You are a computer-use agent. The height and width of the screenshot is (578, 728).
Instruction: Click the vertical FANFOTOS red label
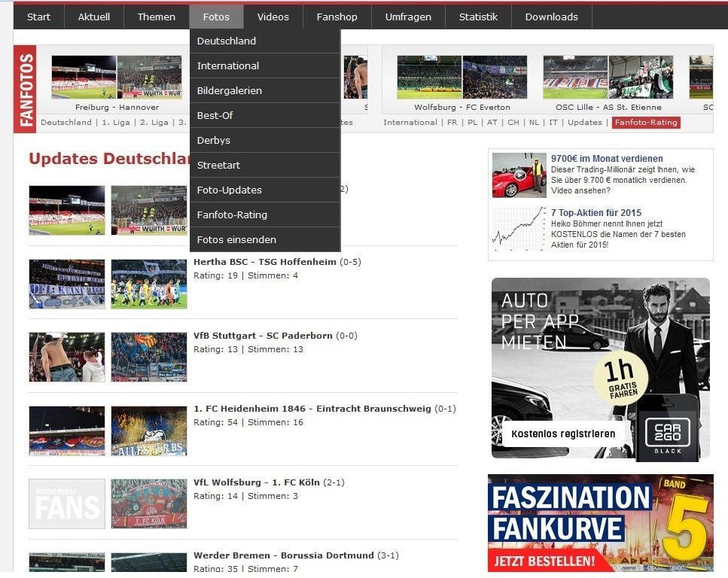[x=25, y=89]
